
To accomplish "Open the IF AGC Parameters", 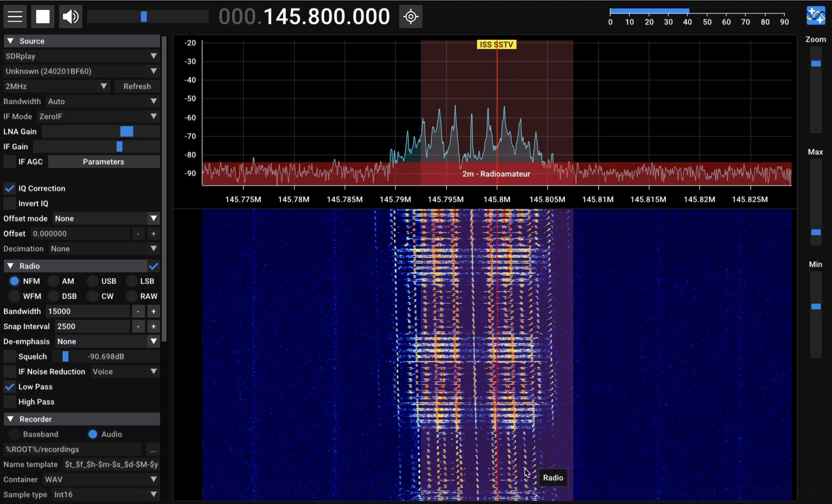I will coord(104,162).
